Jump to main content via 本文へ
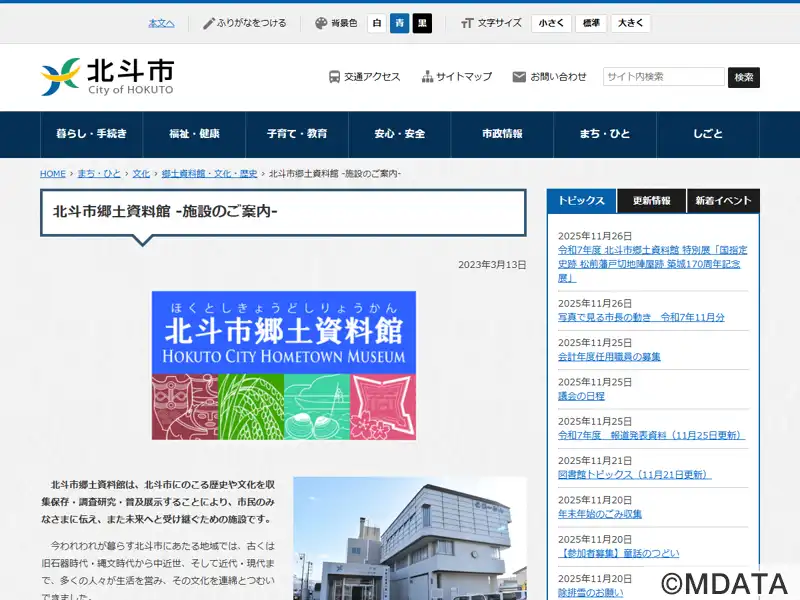 tap(161, 23)
